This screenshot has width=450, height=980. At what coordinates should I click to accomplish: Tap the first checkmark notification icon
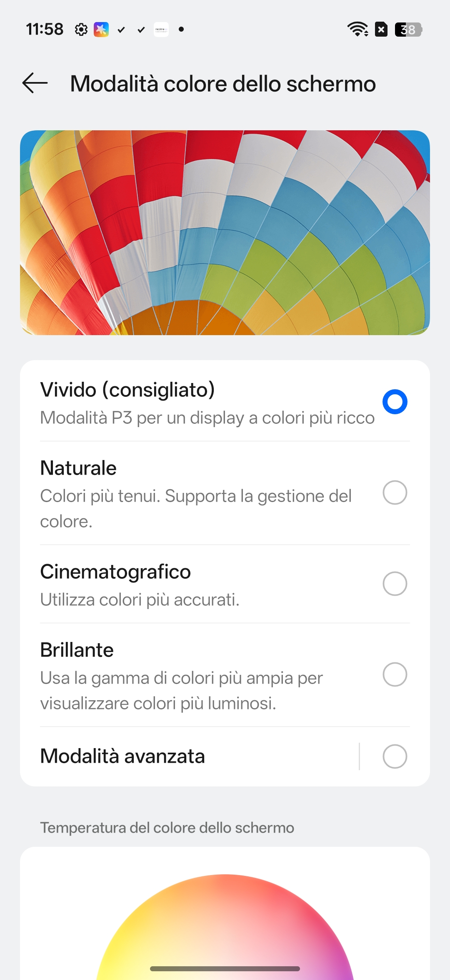click(121, 30)
